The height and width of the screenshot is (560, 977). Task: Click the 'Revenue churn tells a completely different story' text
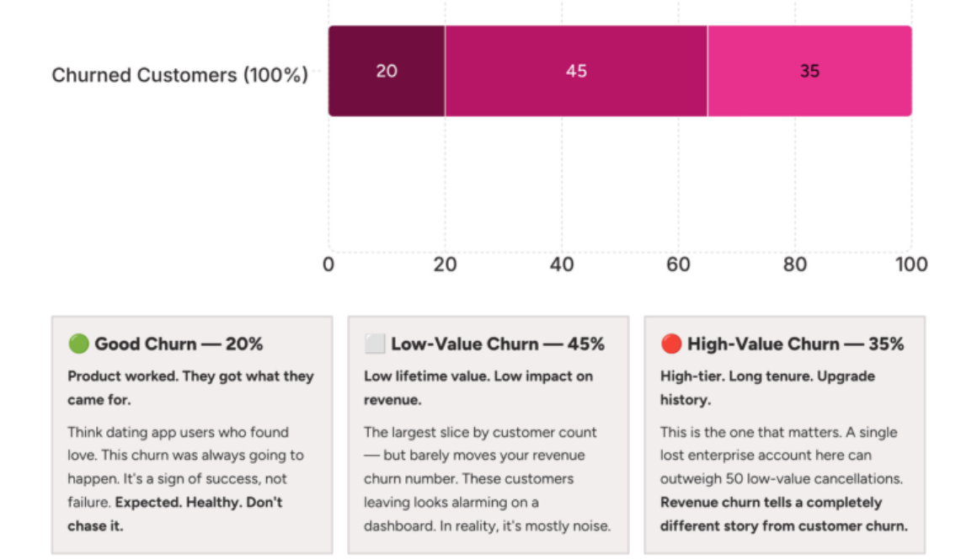[783, 515]
